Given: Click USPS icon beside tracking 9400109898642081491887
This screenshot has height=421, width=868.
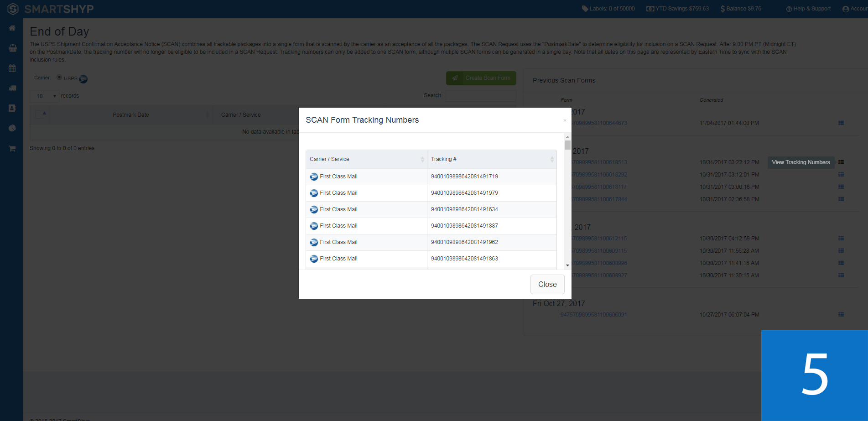Looking at the screenshot, I should pyautogui.click(x=314, y=226).
